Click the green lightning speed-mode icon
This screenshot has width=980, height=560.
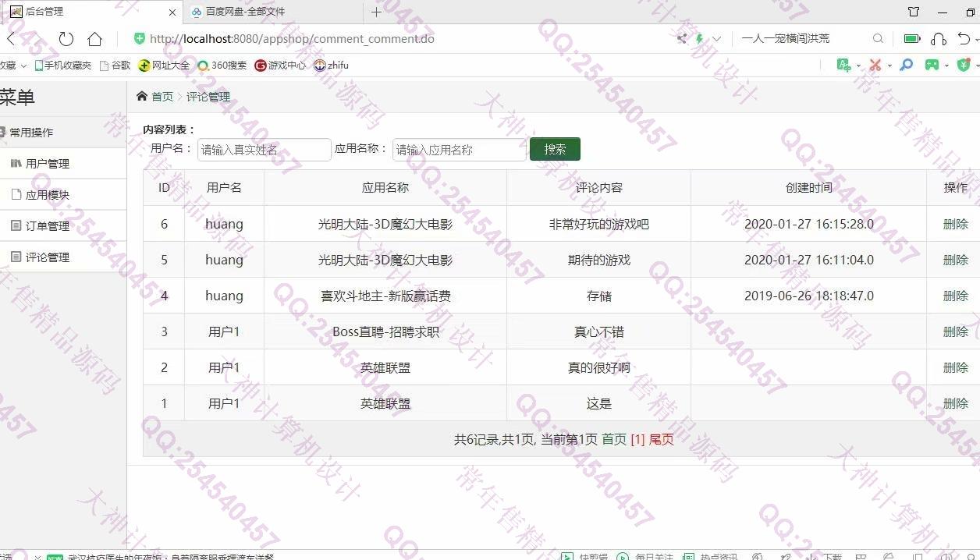pos(700,38)
